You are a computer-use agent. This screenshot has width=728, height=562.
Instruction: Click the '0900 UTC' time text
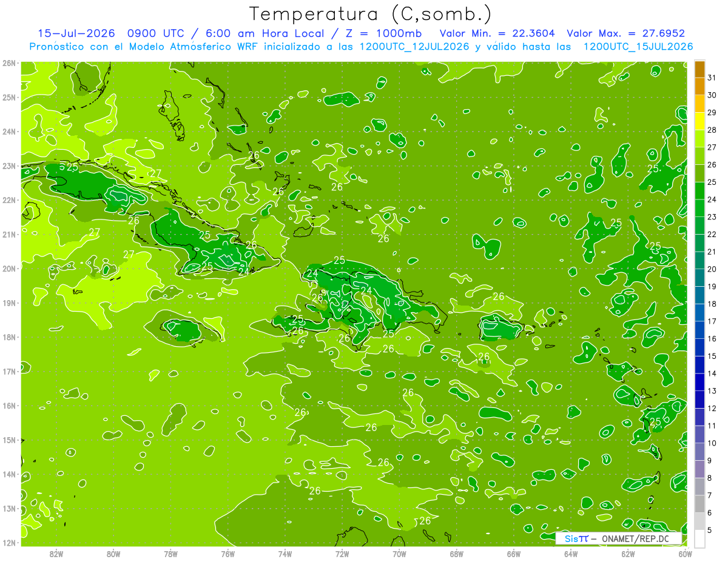(x=156, y=33)
